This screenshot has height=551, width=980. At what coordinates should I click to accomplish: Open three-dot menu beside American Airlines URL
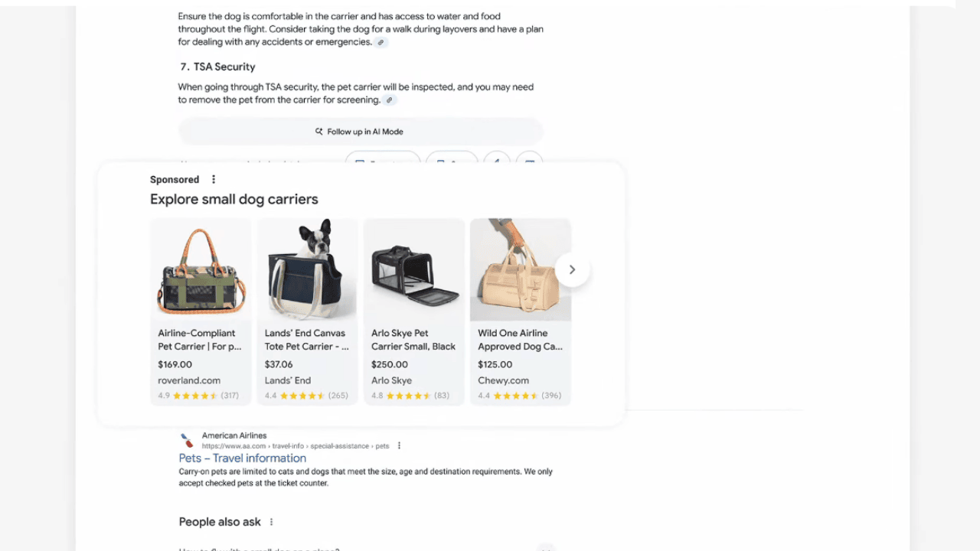(399, 445)
